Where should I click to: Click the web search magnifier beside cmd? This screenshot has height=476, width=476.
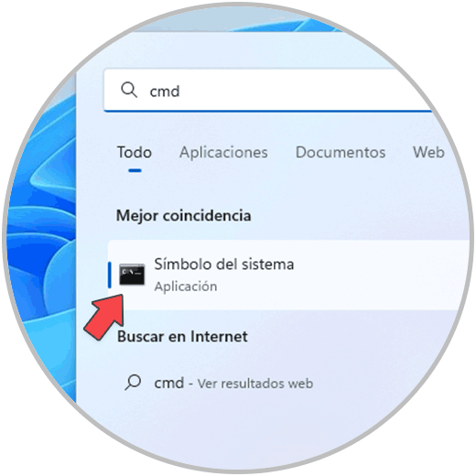(133, 383)
